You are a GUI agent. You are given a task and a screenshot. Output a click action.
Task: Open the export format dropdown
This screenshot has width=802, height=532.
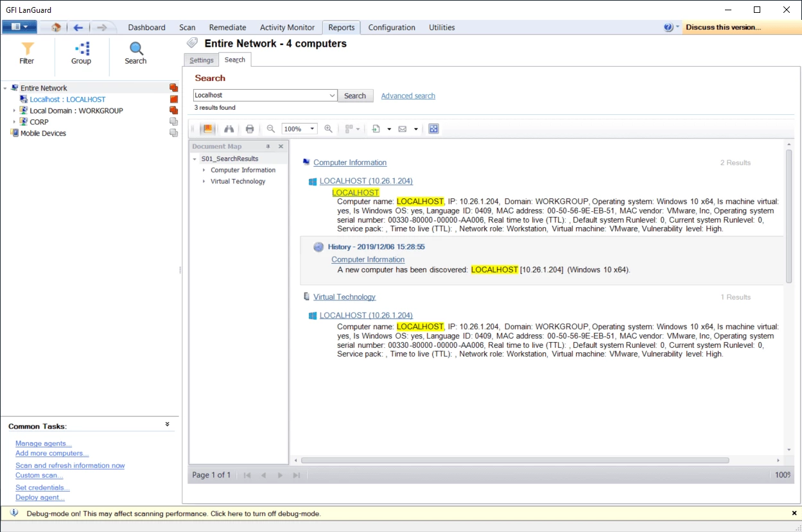click(388, 128)
